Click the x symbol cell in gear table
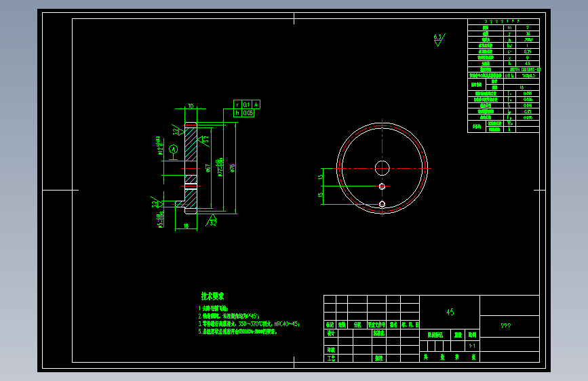The height and width of the screenshot is (381, 588). point(509,58)
